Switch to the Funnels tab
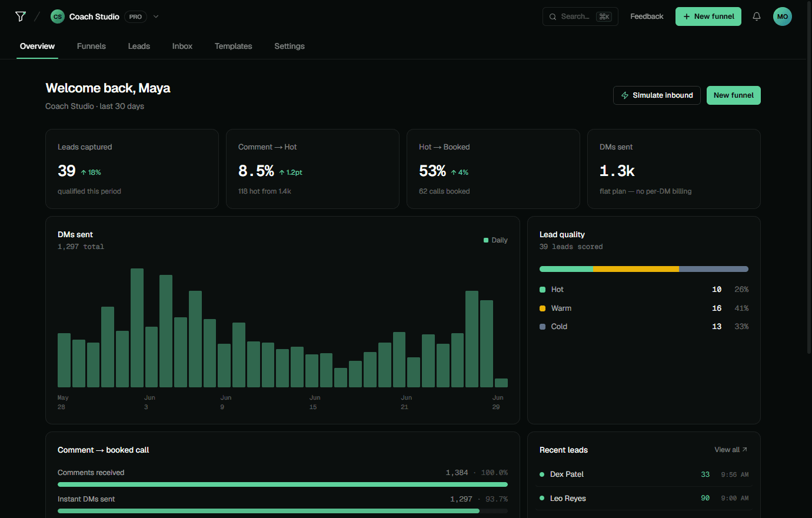This screenshot has height=518, width=812. pos(91,46)
